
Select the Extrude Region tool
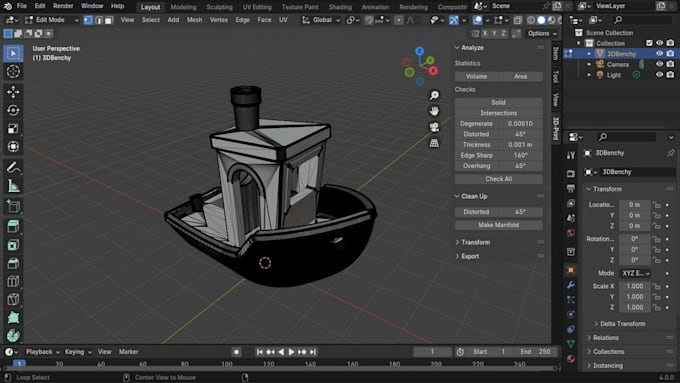13,226
